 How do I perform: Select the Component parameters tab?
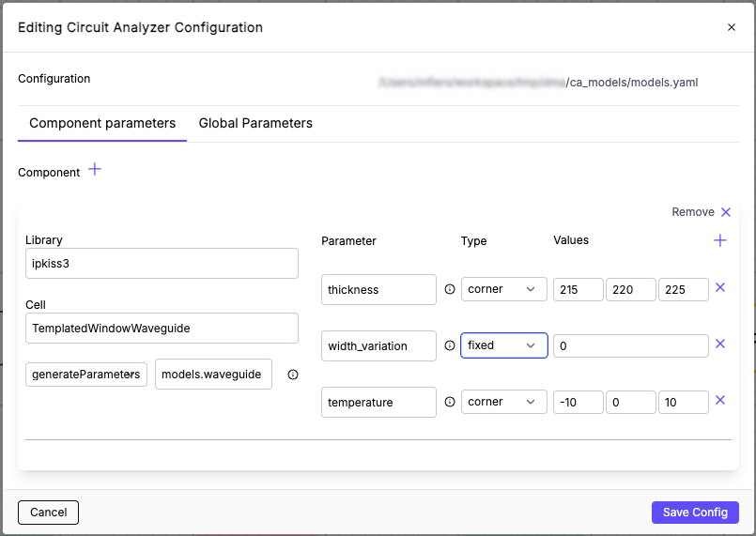[x=102, y=123]
